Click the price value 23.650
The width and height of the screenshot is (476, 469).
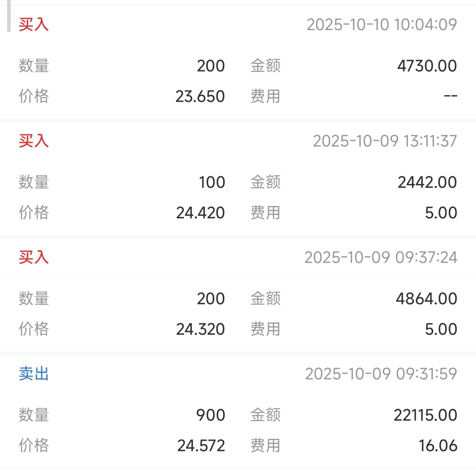200,96
